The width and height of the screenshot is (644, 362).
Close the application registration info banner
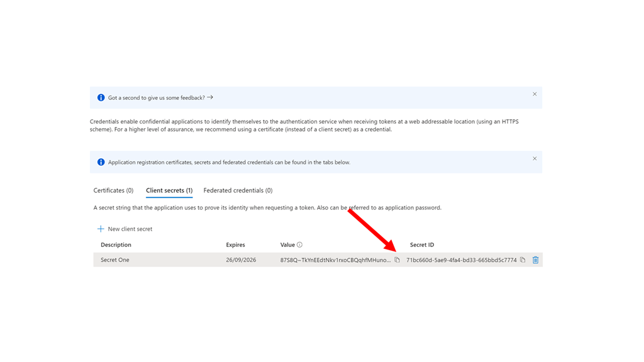pyautogui.click(x=535, y=158)
